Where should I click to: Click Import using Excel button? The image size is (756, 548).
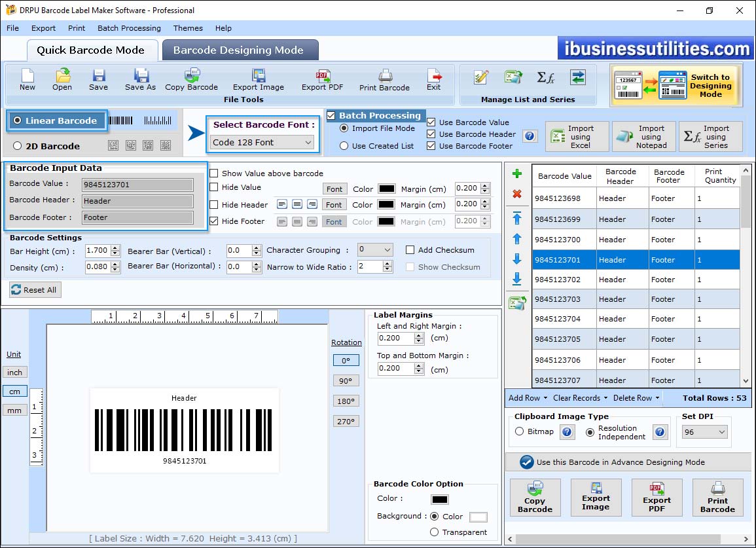[577, 137]
